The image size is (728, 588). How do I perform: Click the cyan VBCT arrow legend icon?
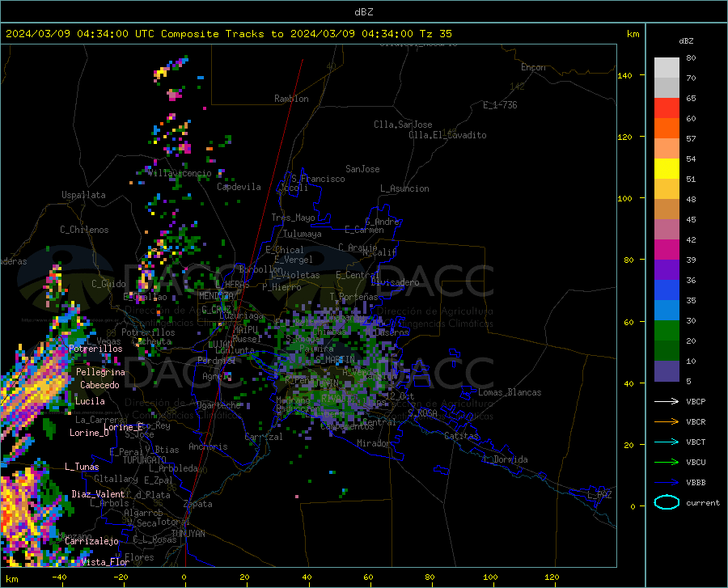click(x=667, y=442)
